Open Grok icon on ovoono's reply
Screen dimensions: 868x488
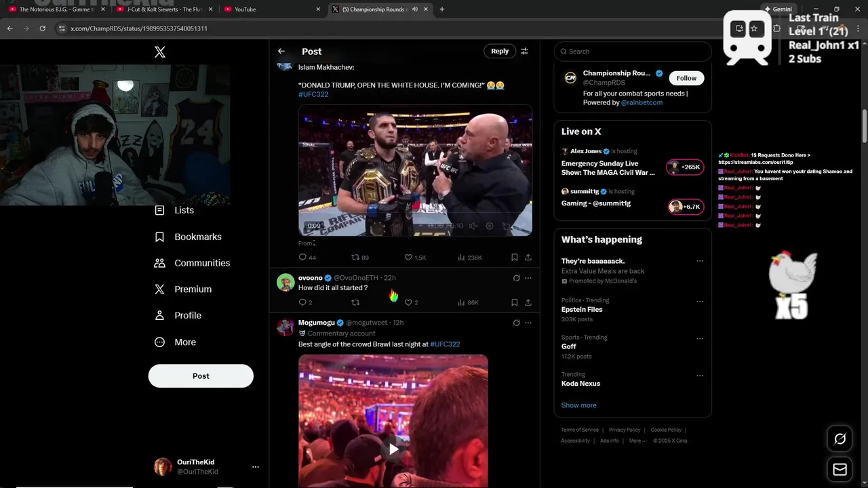pos(516,278)
